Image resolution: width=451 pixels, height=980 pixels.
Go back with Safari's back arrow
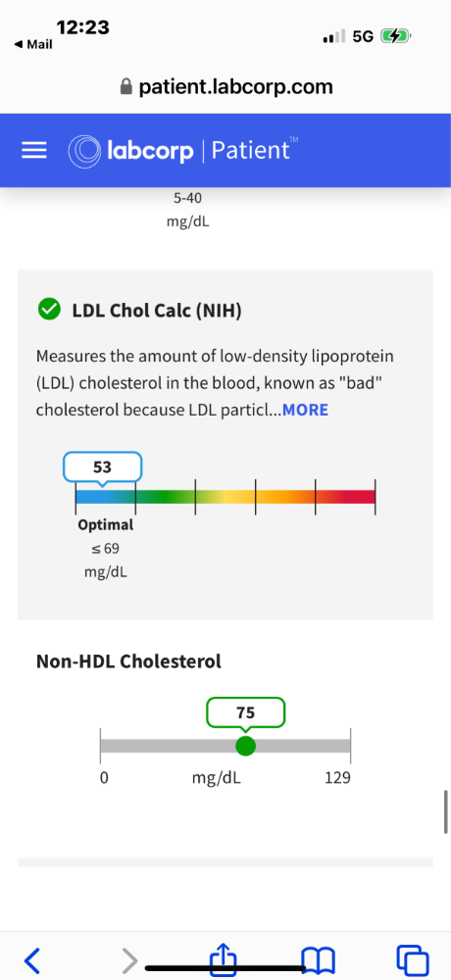pyautogui.click(x=32, y=958)
